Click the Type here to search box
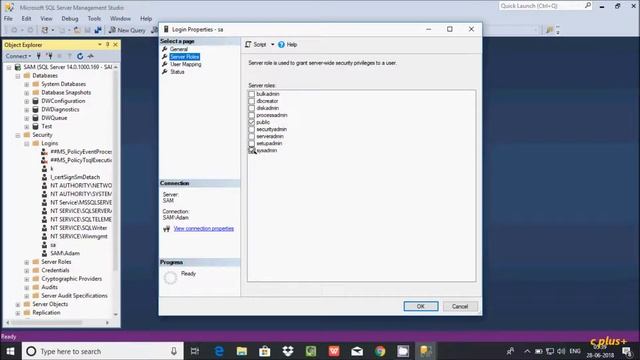The height and width of the screenshot is (360, 640). tap(103, 351)
